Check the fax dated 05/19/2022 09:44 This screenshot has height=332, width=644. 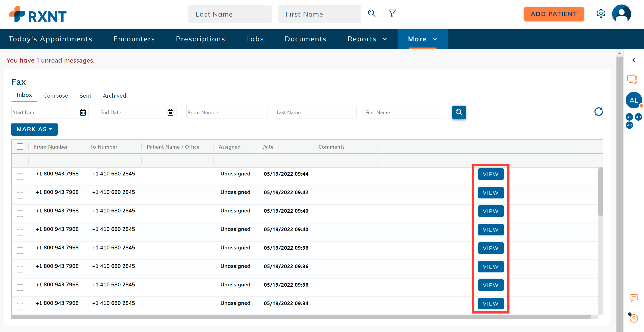[x=20, y=177]
